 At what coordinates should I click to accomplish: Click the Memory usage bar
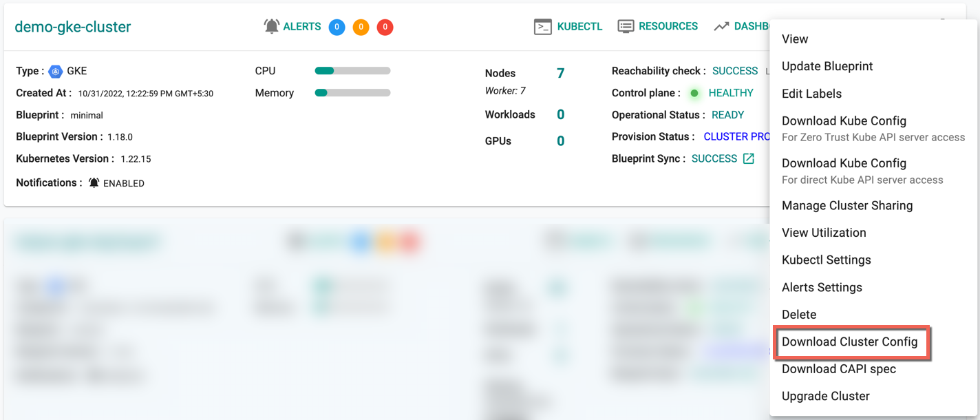click(x=352, y=93)
